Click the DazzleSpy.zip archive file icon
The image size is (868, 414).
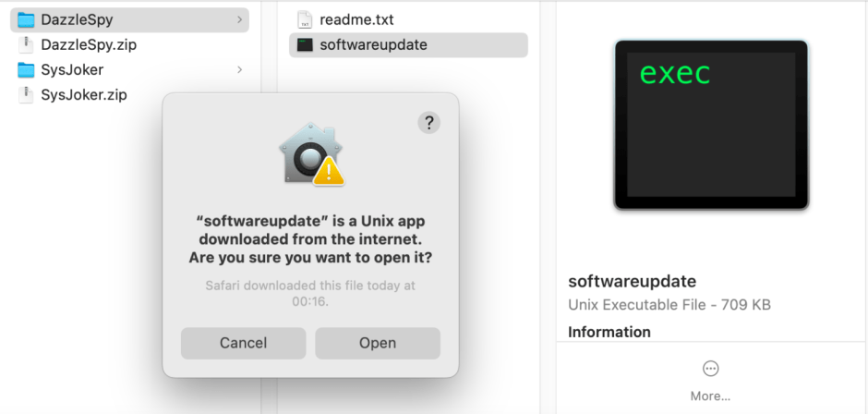(26, 44)
